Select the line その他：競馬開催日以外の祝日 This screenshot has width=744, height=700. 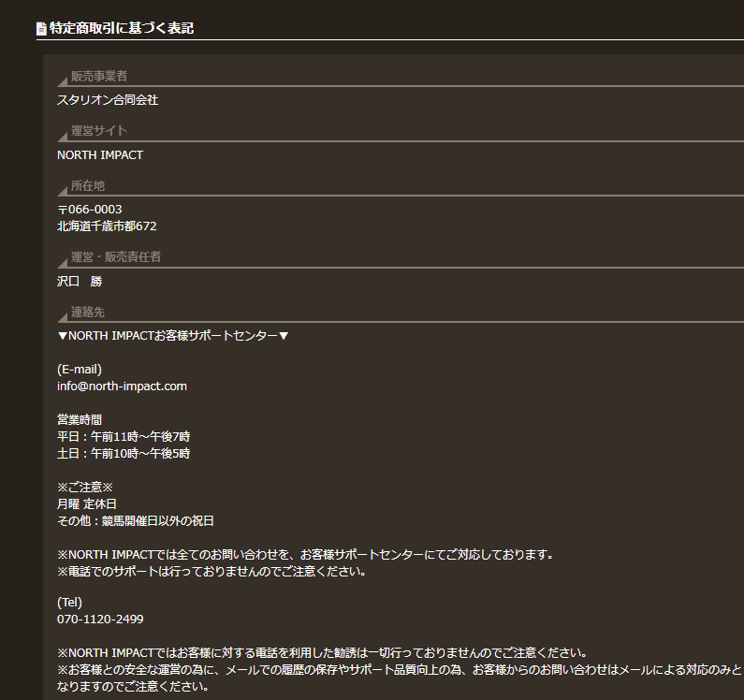(x=135, y=521)
